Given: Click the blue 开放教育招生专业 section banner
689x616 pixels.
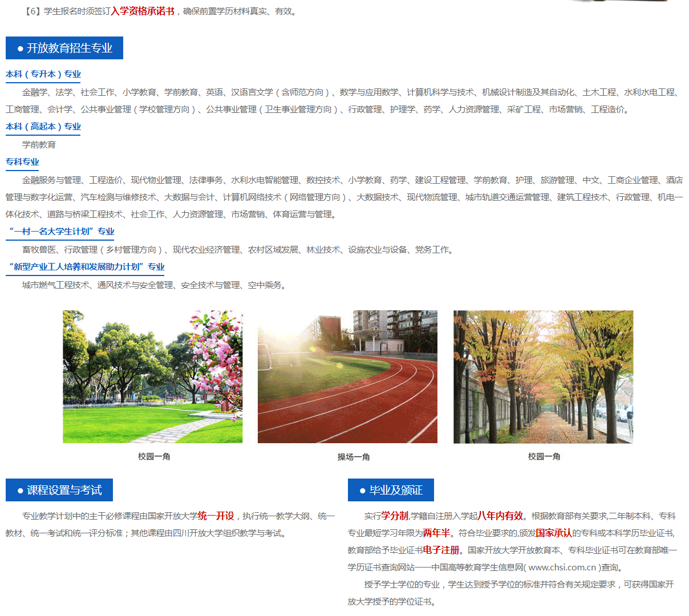Looking at the screenshot, I should pos(64,48).
